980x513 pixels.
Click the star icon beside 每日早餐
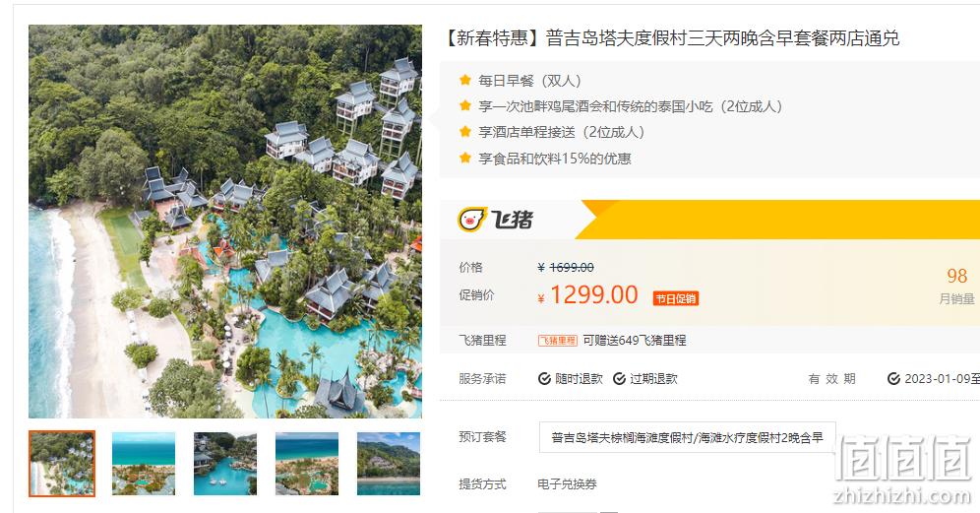coord(465,80)
